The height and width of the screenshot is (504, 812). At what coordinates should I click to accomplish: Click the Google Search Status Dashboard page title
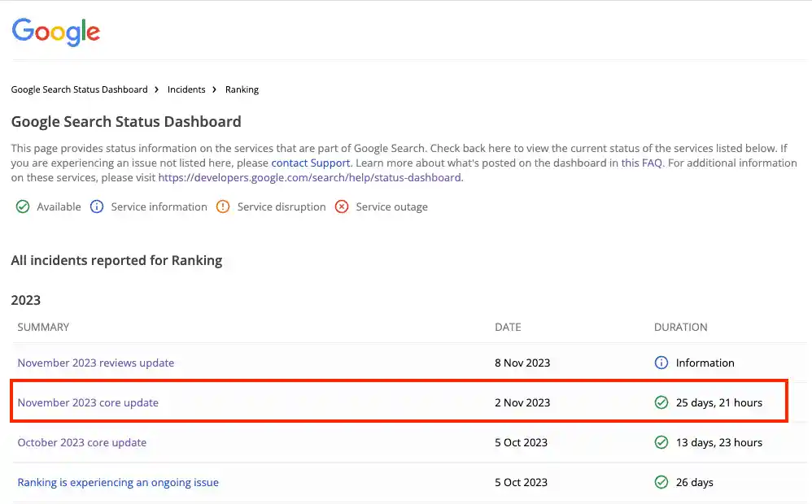(126, 122)
